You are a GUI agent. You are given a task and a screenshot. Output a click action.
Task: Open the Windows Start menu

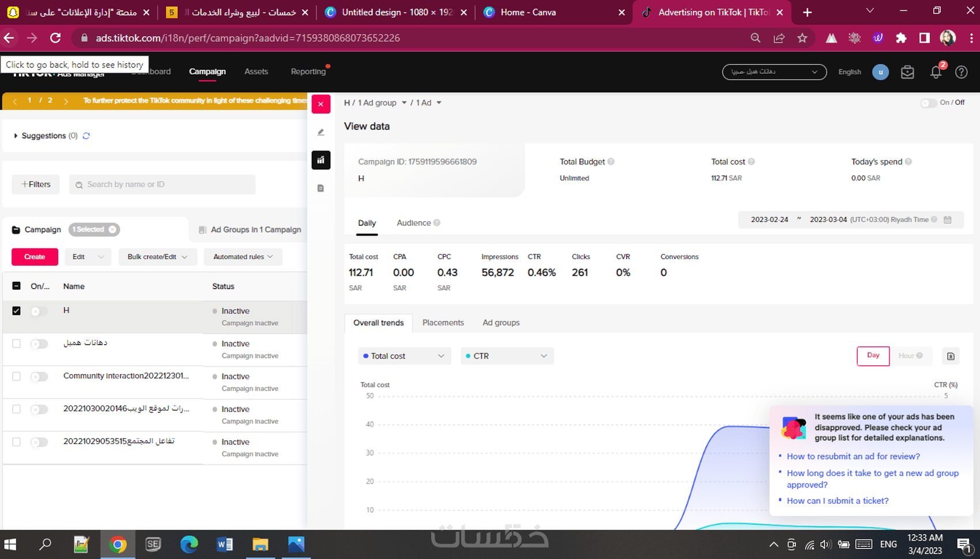tap(10, 545)
